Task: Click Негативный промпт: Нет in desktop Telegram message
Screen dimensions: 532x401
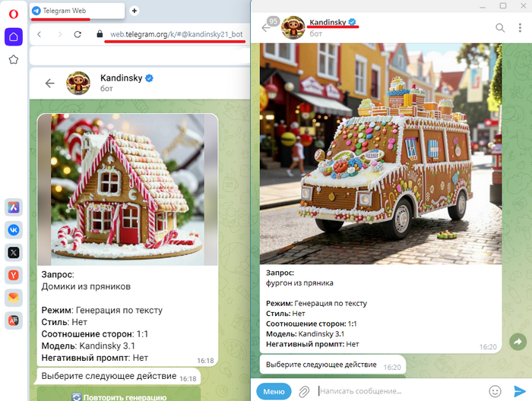Action: click(312, 344)
